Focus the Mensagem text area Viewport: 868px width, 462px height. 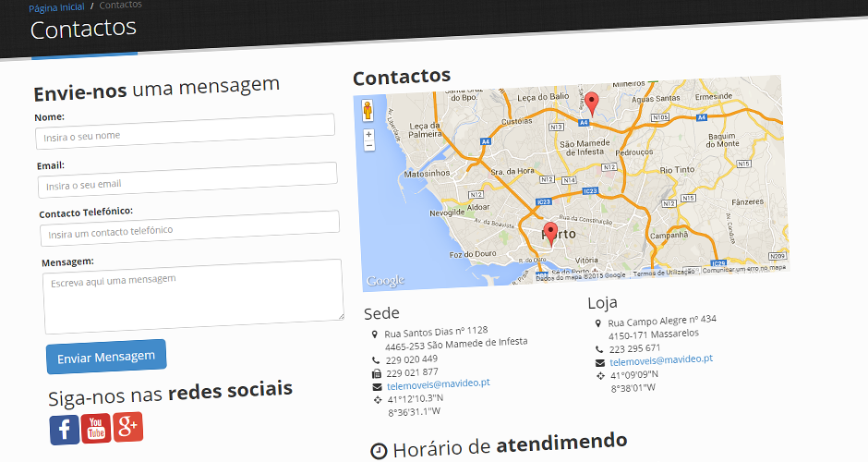193,297
